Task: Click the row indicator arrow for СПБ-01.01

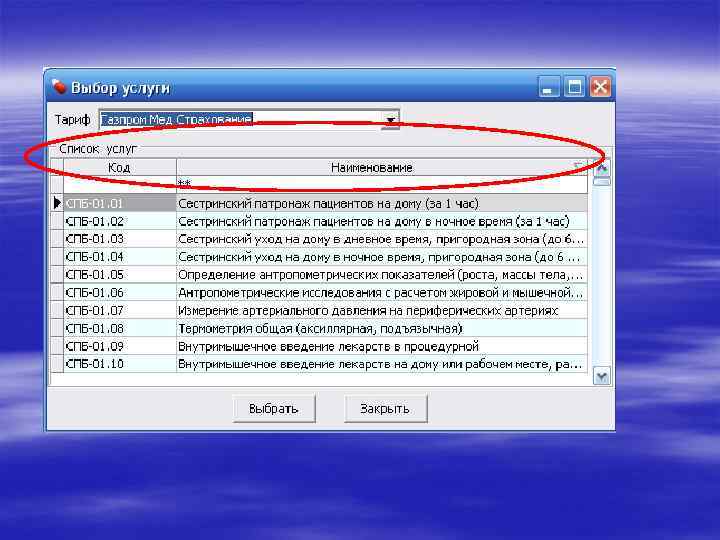Action: click(56, 202)
